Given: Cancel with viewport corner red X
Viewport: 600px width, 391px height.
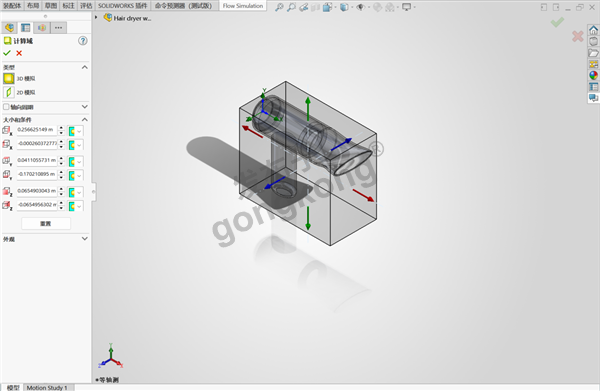Looking at the screenshot, I should tap(578, 36).
